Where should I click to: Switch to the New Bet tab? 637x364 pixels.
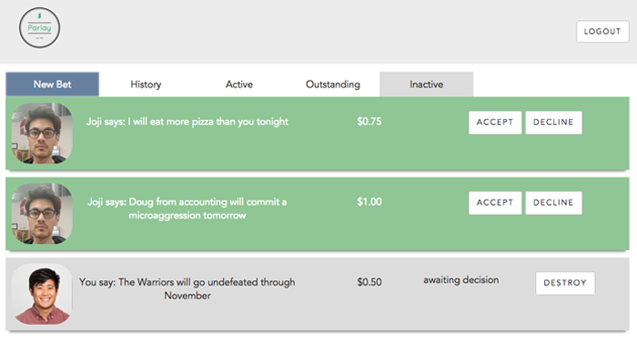point(53,85)
